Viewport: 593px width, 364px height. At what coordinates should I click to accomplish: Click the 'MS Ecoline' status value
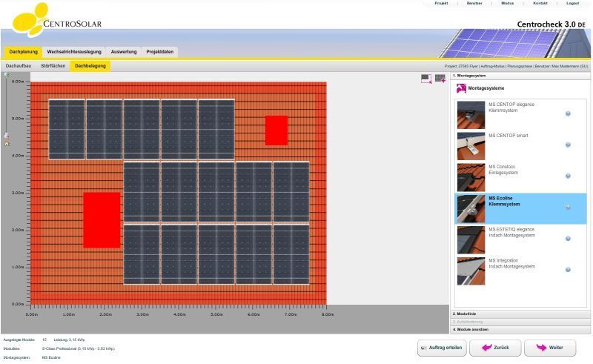[x=51, y=357]
